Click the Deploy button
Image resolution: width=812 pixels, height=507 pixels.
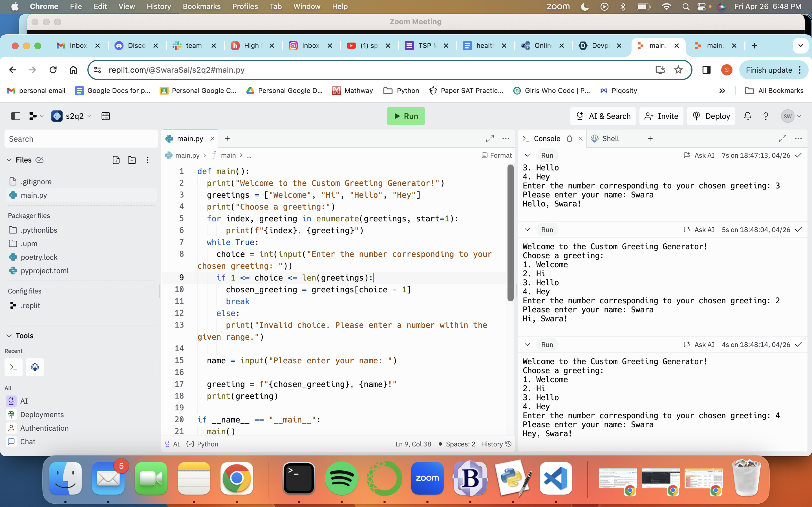(x=711, y=116)
